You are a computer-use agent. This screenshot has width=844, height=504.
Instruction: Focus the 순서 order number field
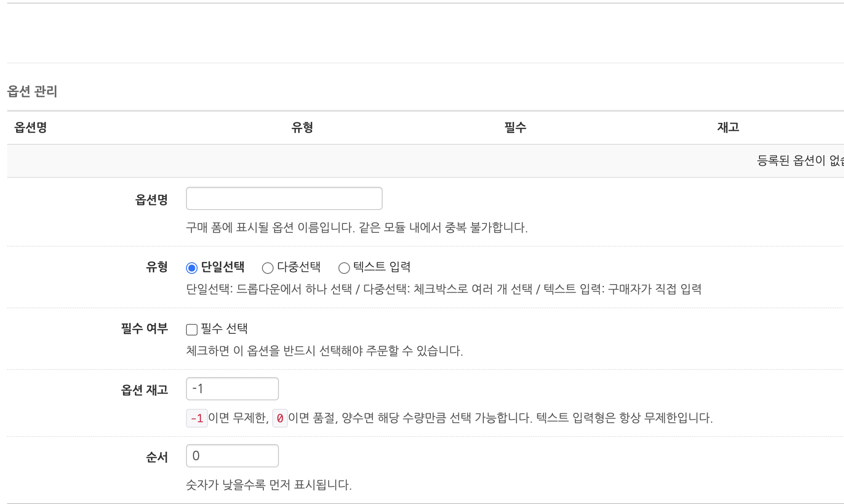pyautogui.click(x=232, y=455)
